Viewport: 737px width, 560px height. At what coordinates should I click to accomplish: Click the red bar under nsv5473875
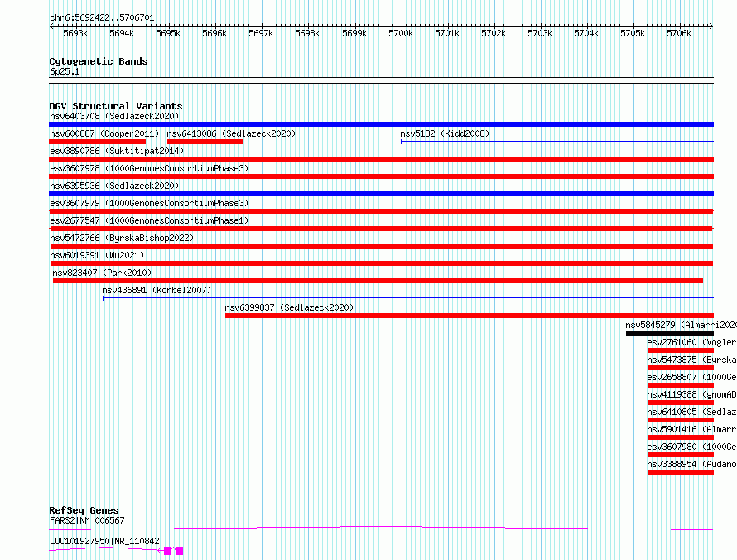click(x=681, y=368)
